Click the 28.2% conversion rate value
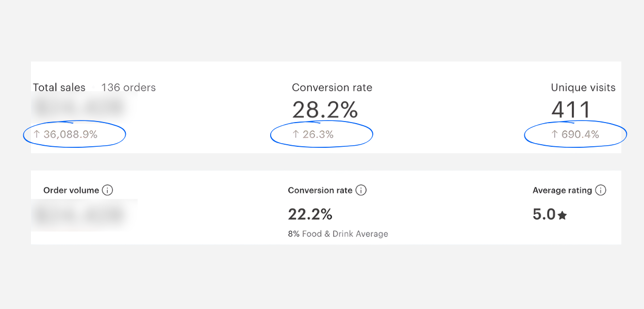This screenshot has width=644, height=309. [x=325, y=110]
